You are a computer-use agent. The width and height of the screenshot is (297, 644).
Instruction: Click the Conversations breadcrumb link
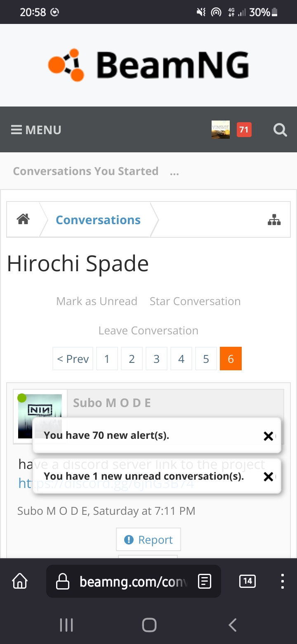[98, 220]
